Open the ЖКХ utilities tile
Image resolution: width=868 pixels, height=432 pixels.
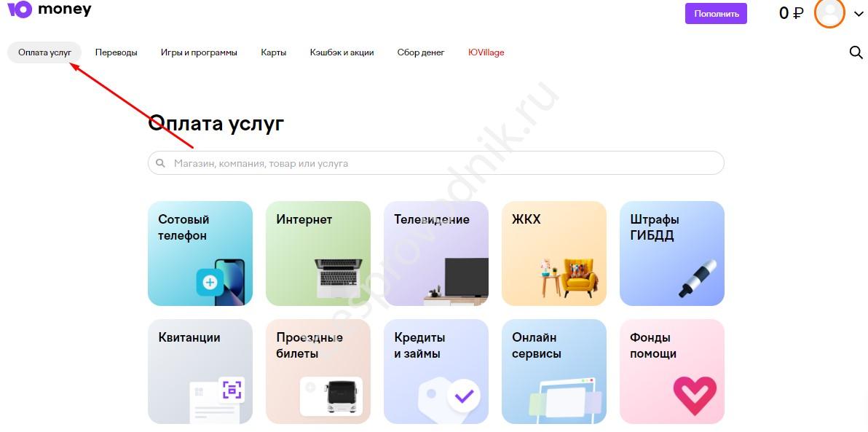click(x=554, y=254)
